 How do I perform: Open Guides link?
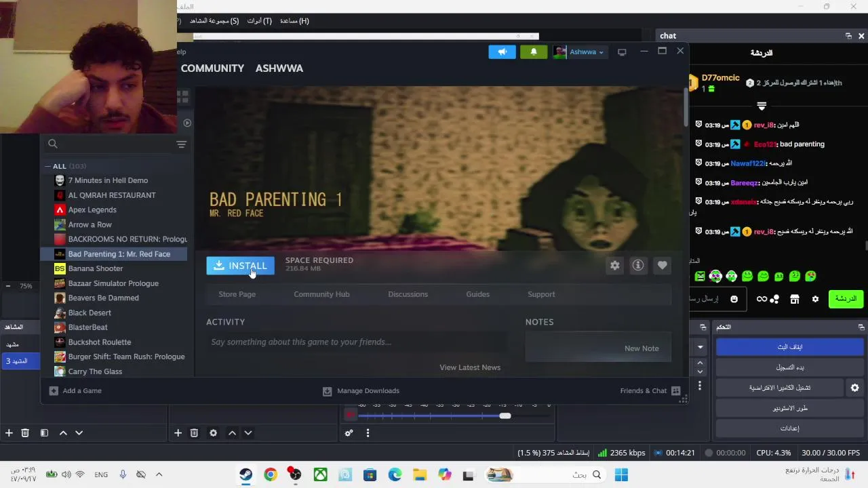pos(477,294)
